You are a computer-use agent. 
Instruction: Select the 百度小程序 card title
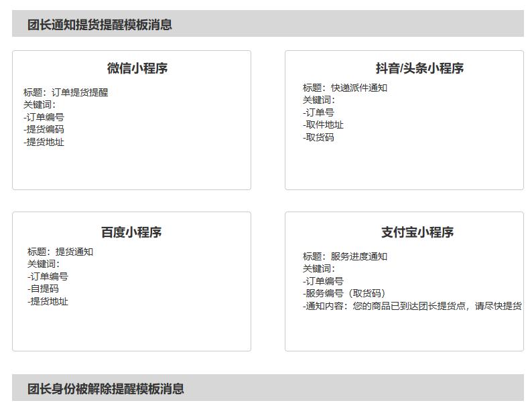pyautogui.click(x=131, y=232)
